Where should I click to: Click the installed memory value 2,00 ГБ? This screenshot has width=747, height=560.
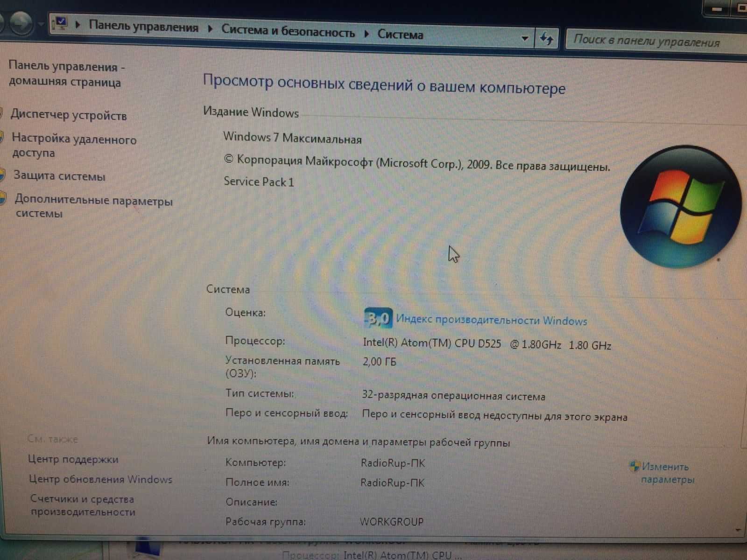click(379, 362)
